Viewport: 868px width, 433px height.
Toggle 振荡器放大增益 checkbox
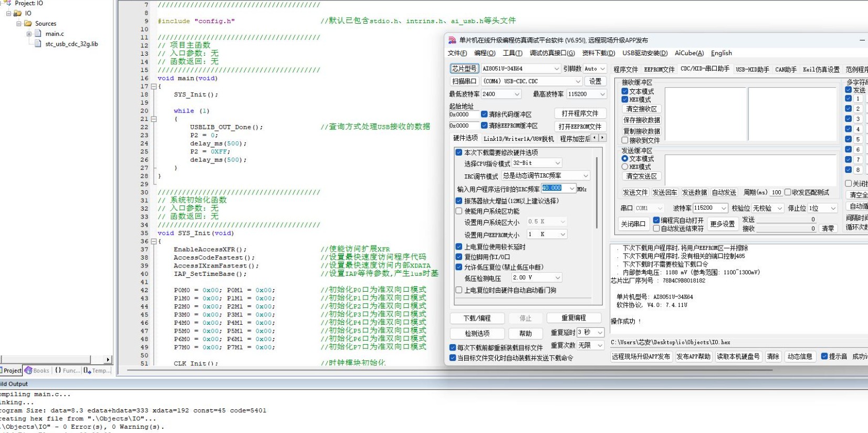(x=459, y=201)
